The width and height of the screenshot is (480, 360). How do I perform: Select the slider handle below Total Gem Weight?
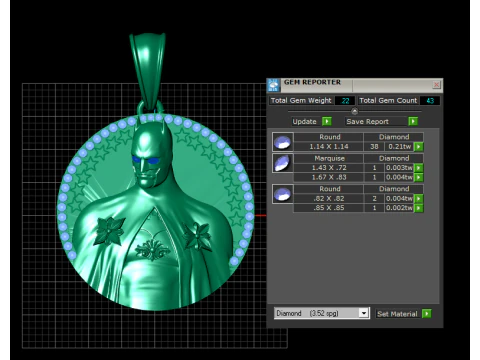pyautogui.click(x=355, y=111)
